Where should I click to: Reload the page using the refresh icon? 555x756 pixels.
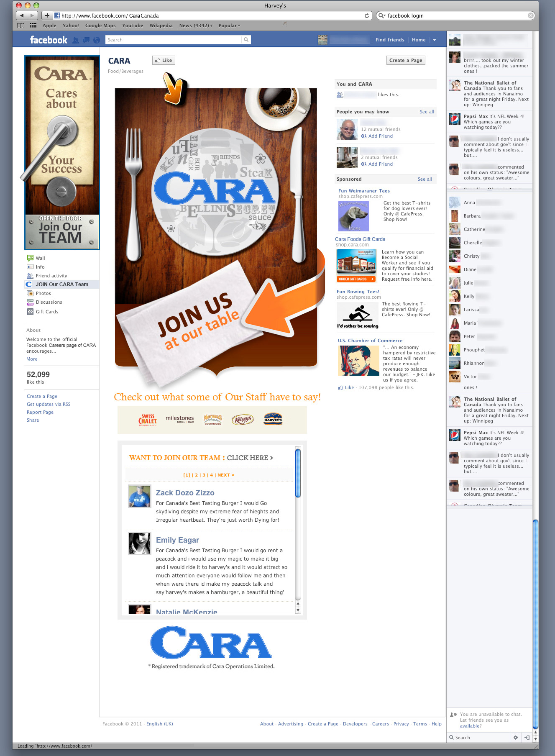367,15
